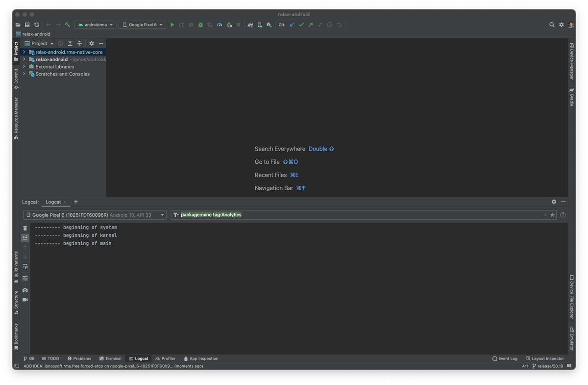Click Expand All icon in Project panel
Screen dimensions: 588x385
(70, 43)
